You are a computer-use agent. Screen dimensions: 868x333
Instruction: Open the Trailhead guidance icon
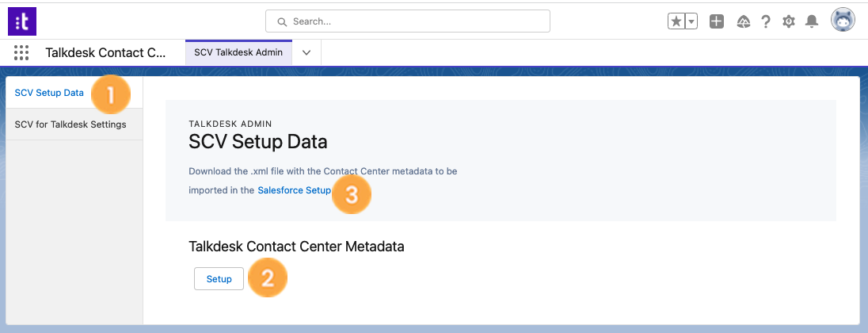(743, 21)
